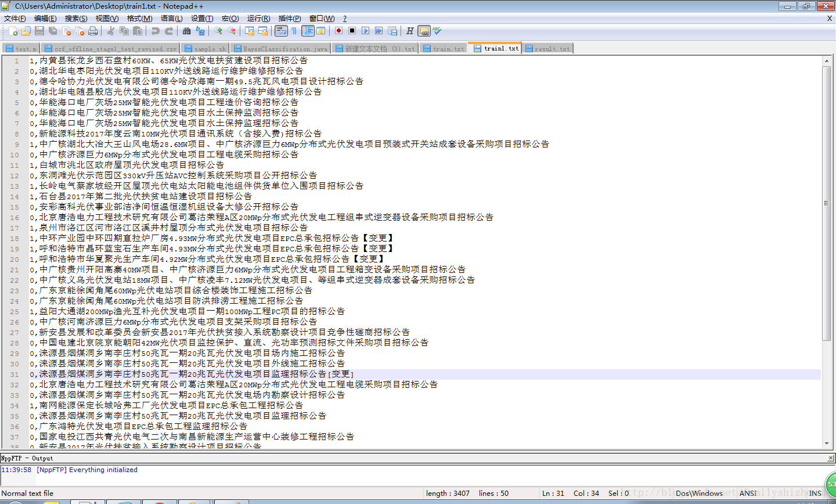836x504 pixels.
Task: Close the document with the menu bar X
Action: 830,19
